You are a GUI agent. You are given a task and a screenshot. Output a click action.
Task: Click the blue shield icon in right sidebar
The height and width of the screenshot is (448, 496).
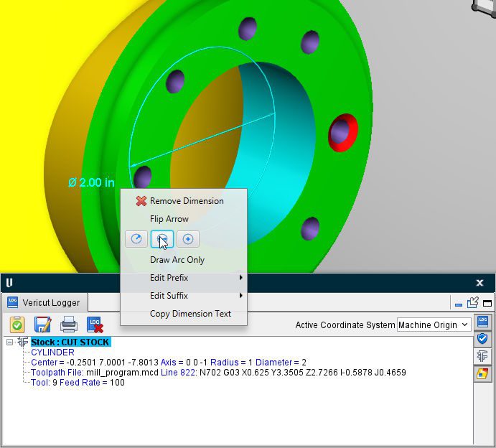pyautogui.click(x=483, y=338)
